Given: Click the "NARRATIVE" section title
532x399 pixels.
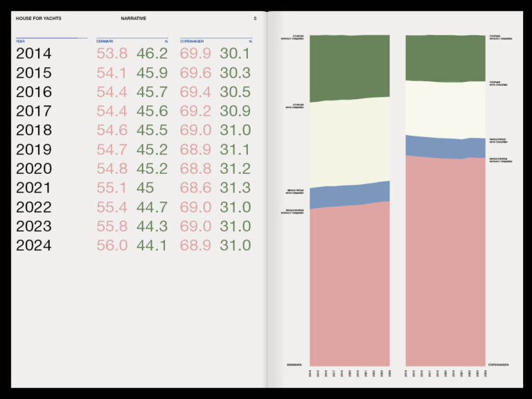Looking at the screenshot, I should click(133, 18).
